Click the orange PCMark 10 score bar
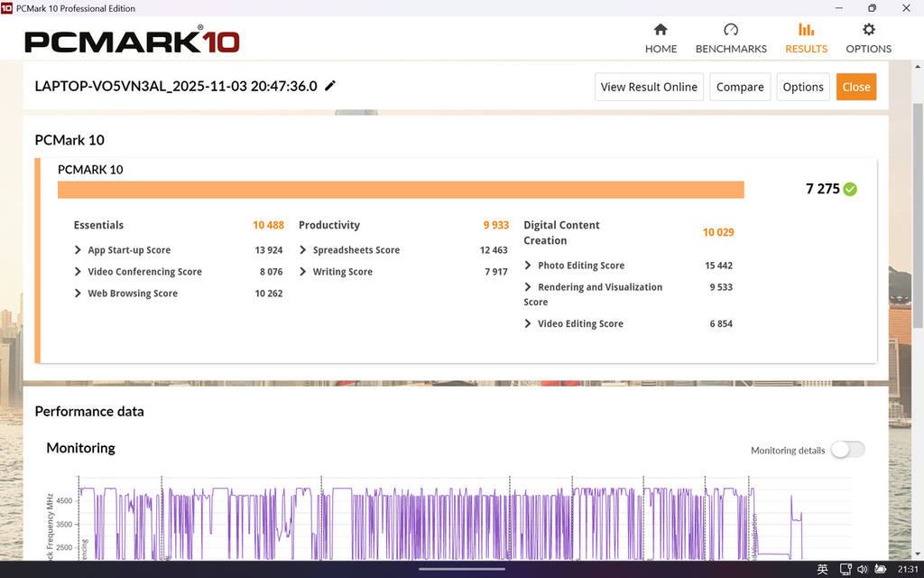 tap(401, 190)
